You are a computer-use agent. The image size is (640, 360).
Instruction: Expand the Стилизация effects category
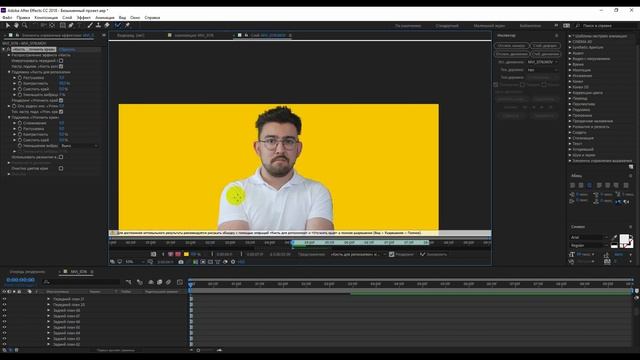pyautogui.click(x=570, y=138)
